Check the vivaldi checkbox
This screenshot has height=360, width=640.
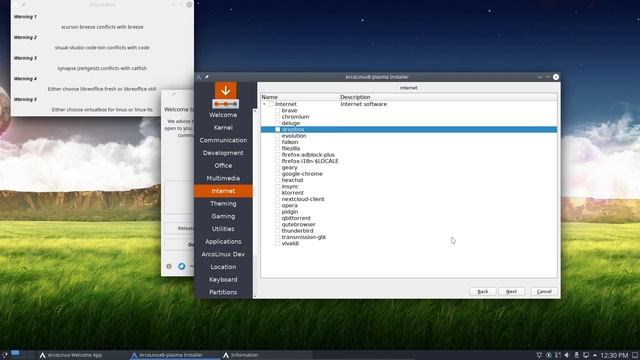[278, 243]
